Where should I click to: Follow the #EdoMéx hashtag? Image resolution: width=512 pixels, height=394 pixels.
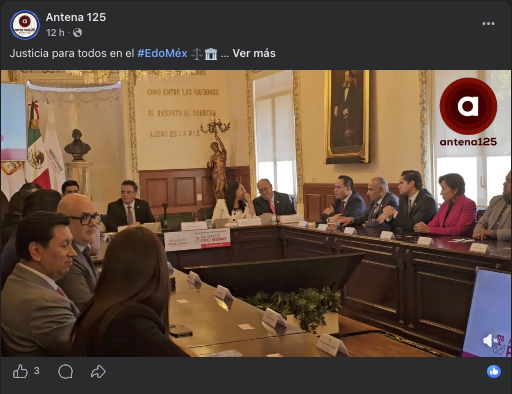[x=162, y=53]
